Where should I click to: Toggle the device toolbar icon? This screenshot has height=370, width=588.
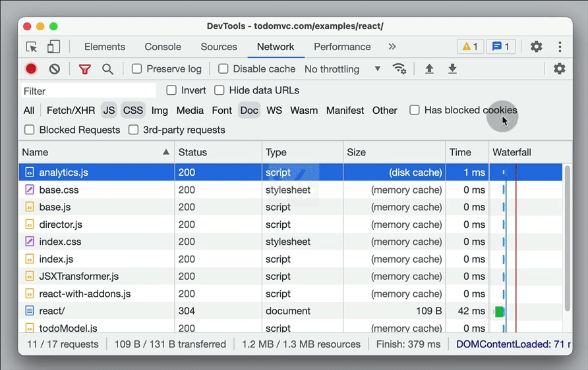(x=53, y=47)
